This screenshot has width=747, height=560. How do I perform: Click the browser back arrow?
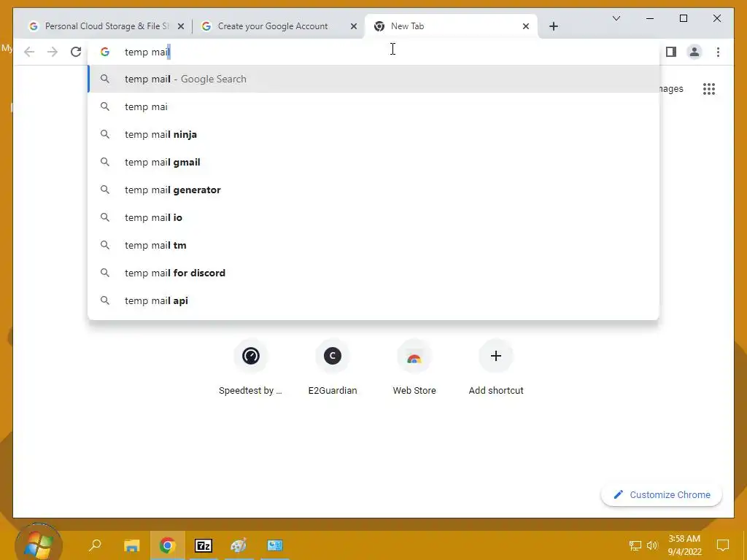(29, 52)
